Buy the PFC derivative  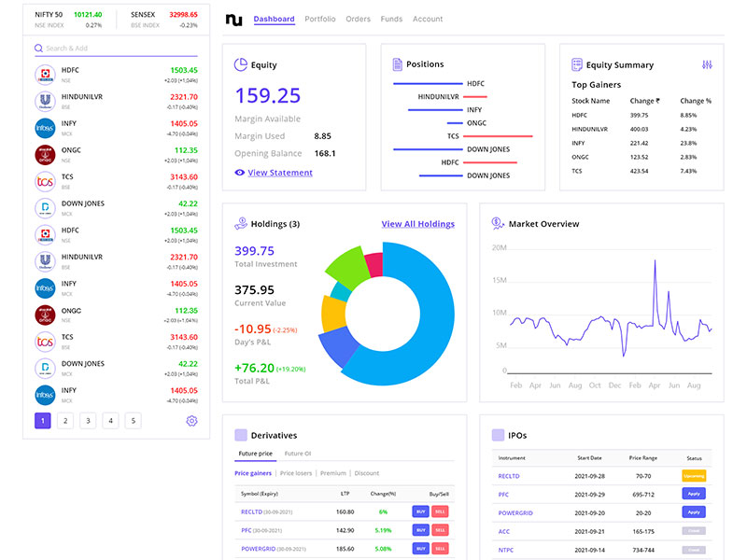pos(421,530)
